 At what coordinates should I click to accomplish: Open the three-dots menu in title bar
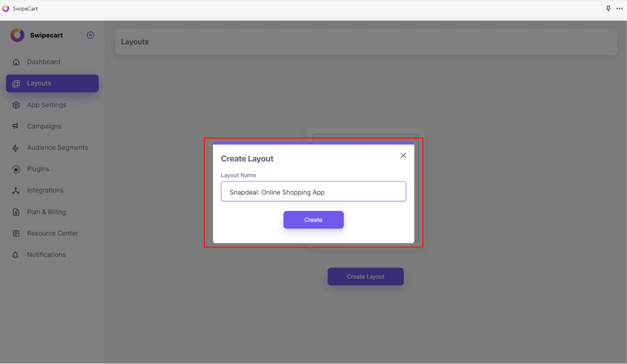619,8
